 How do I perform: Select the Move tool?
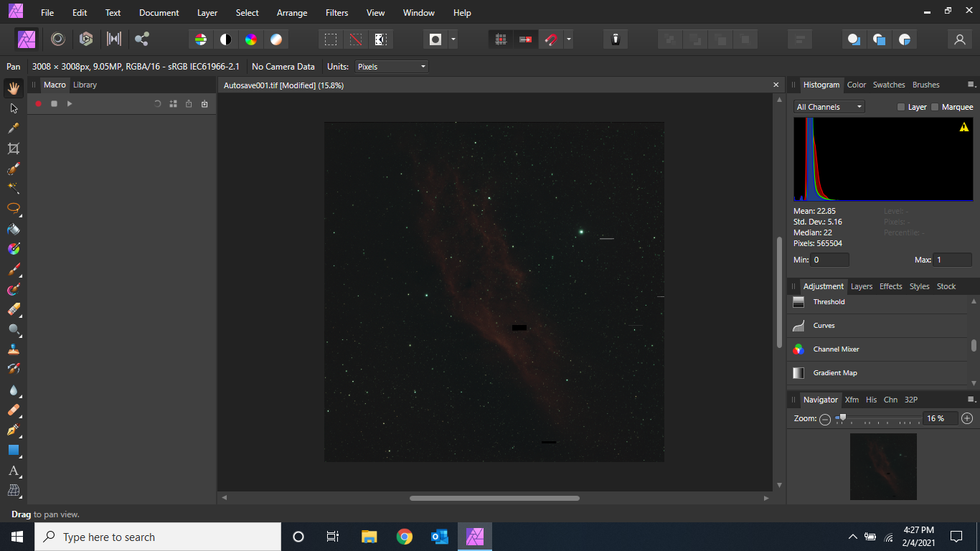pyautogui.click(x=13, y=108)
